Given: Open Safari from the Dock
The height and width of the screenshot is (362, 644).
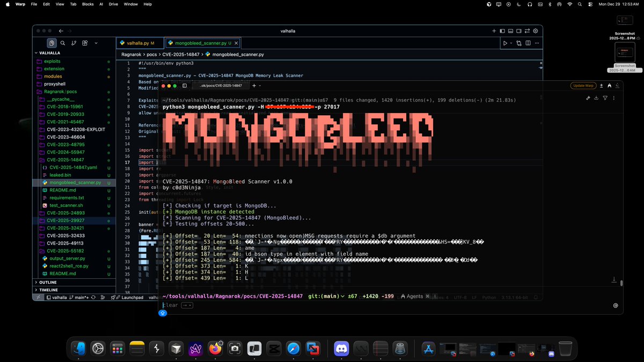Looking at the screenshot, I should click(293, 349).
